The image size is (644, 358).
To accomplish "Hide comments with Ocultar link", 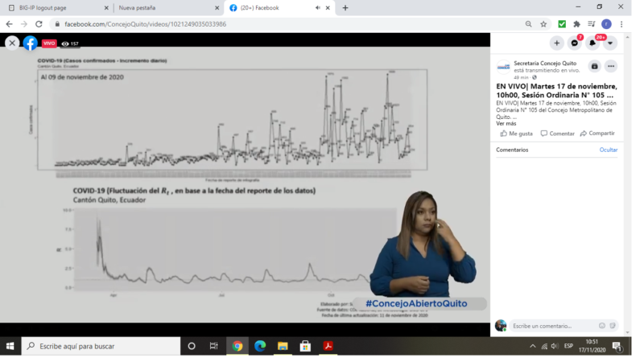I will (x=609, y=150).
